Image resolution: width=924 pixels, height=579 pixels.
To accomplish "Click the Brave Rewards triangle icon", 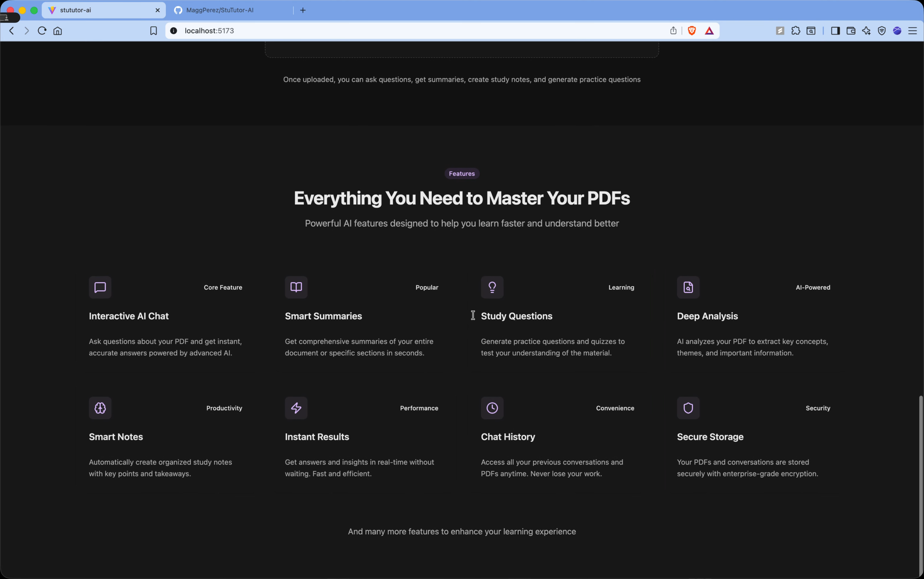I will [709, 31].
